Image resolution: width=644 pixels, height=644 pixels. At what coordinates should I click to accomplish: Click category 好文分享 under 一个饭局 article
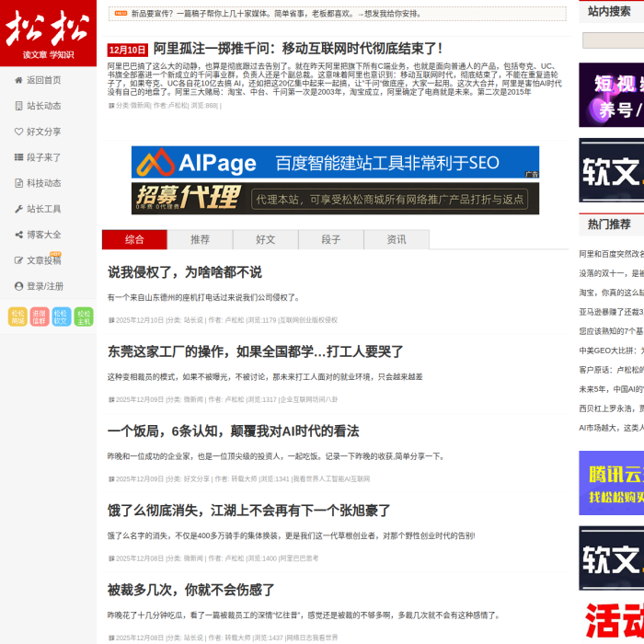(196, 479)
